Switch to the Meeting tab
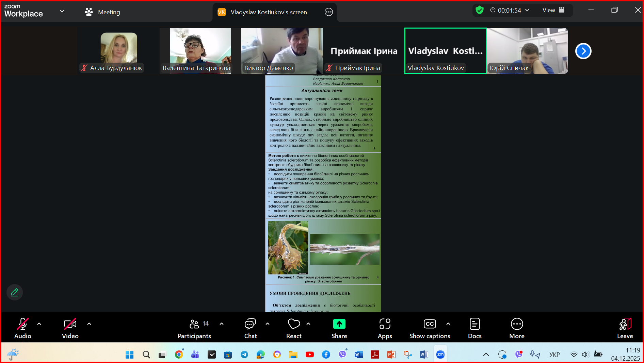This screenshot has height=363, width=644. (102, 12)
